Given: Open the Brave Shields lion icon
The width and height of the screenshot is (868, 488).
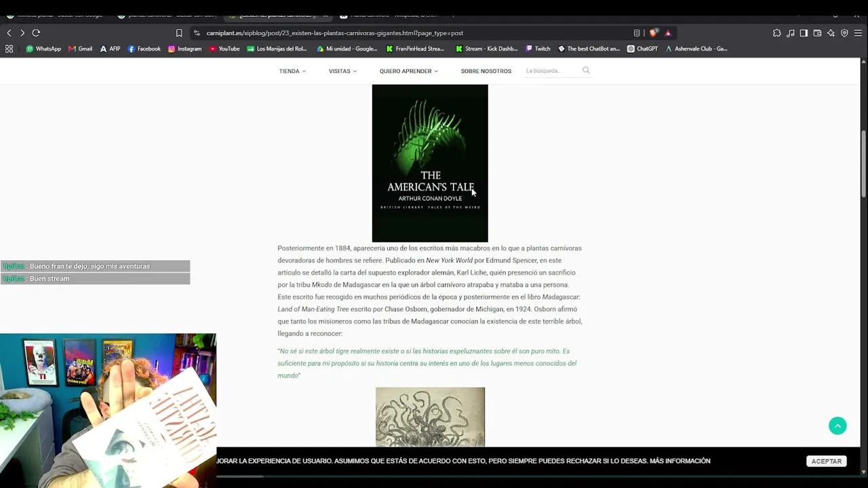Looking at the screenshot, I should (x=653, y=33).
